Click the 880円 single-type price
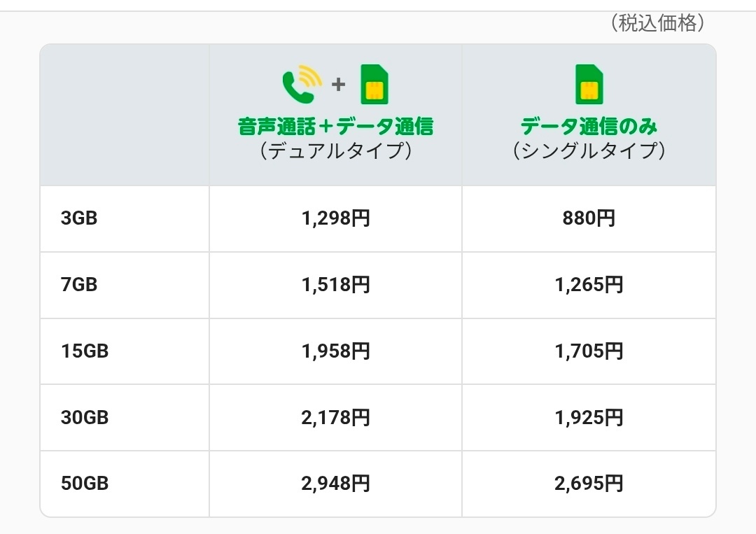The width and height of the screenshot is (756, 534). point(589,218)
